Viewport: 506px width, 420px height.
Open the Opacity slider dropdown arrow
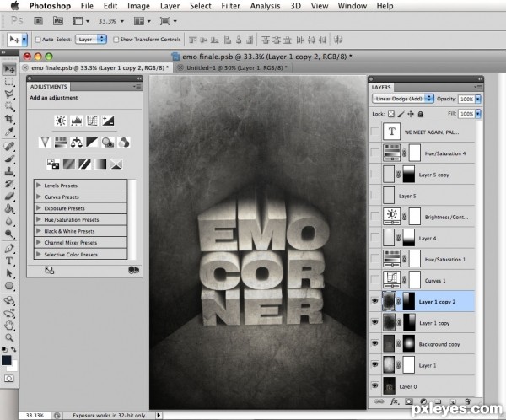pyautogui.click(x=478, y=99)
